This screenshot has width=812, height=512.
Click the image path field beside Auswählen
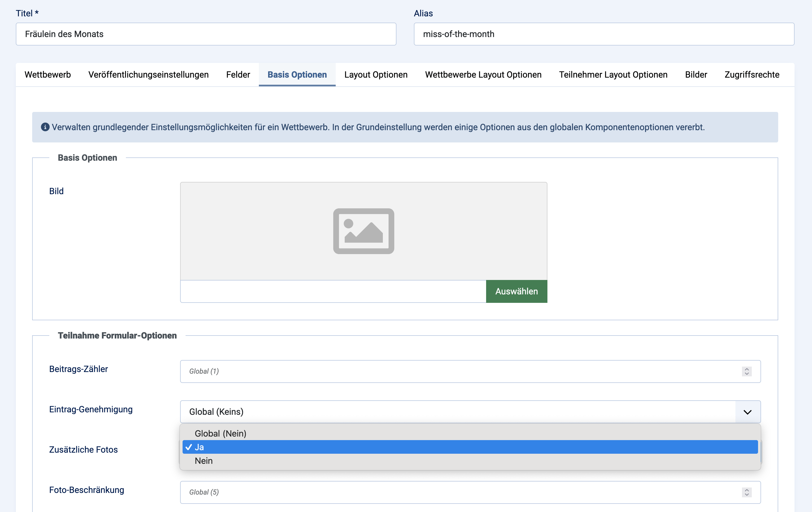333,292
